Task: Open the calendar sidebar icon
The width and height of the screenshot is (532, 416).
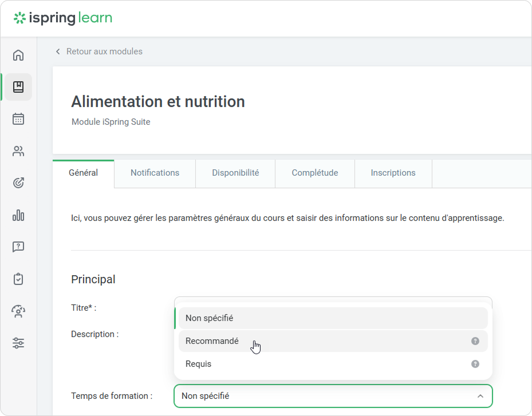Action: tap(18, 119)
